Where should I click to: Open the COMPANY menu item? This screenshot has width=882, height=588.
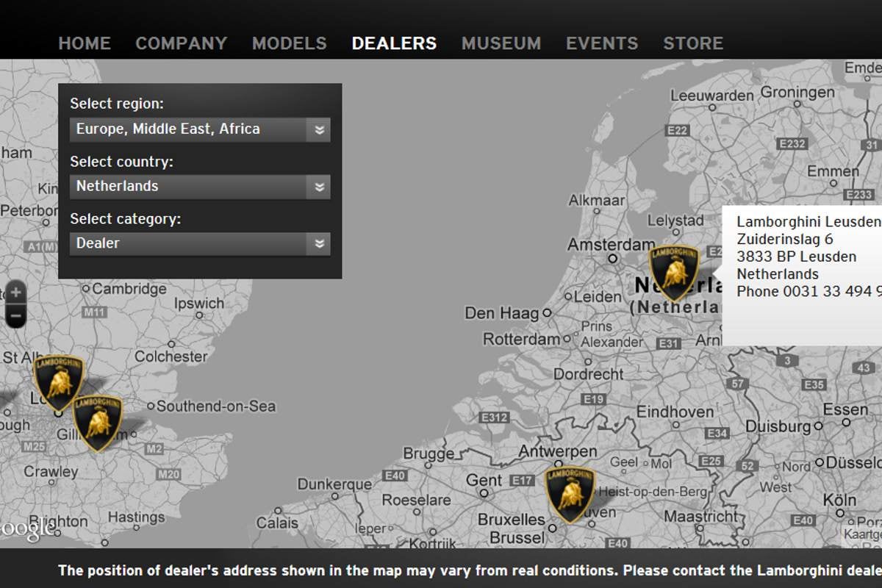point(182,43)
